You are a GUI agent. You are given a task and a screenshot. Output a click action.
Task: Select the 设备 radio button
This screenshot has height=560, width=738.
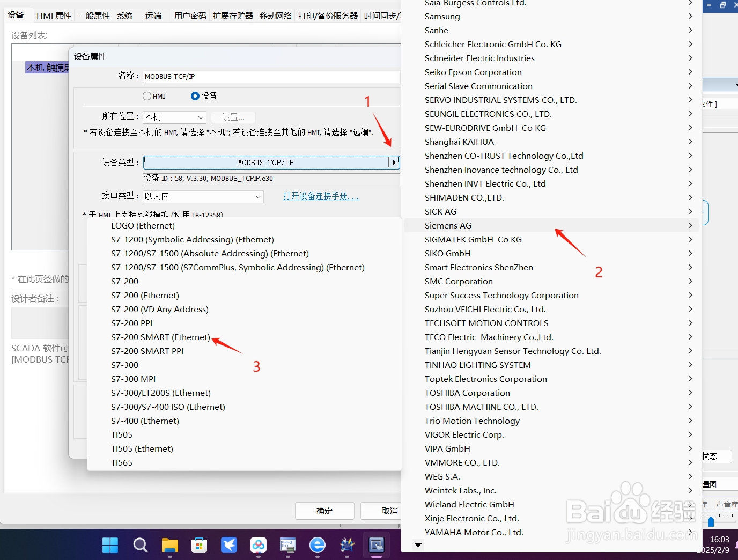[x=195, y=96]
